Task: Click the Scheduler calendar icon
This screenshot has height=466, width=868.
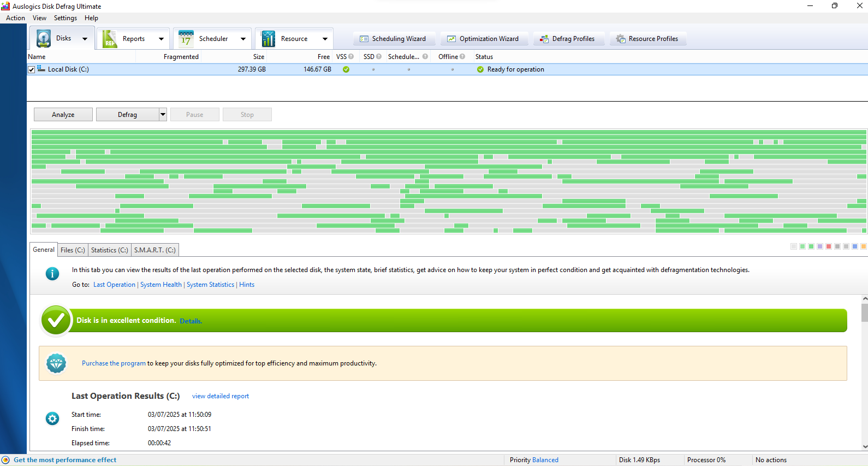Action: pyautogui.click(x=186, y=39)
